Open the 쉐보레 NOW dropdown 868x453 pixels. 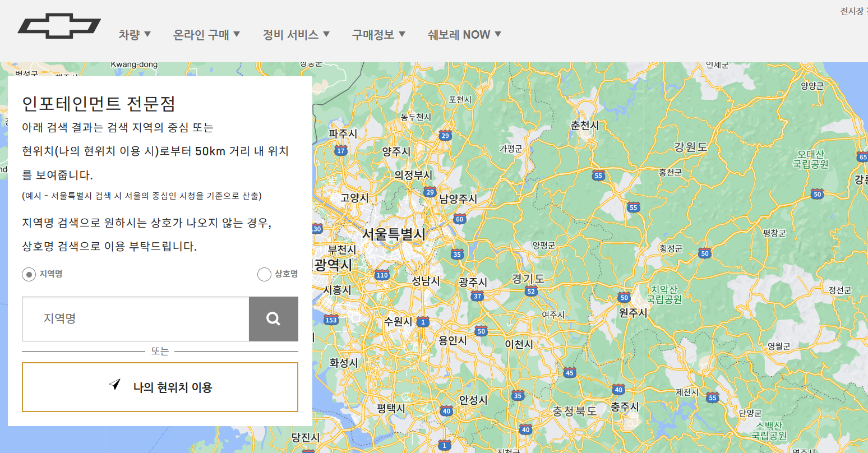[463, 34]
